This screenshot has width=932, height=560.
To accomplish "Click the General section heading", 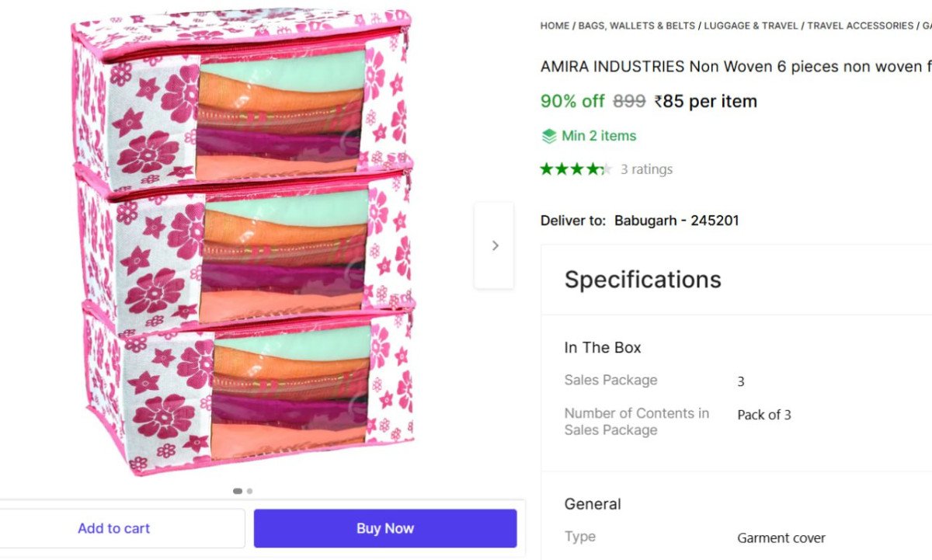I will 593,504.
